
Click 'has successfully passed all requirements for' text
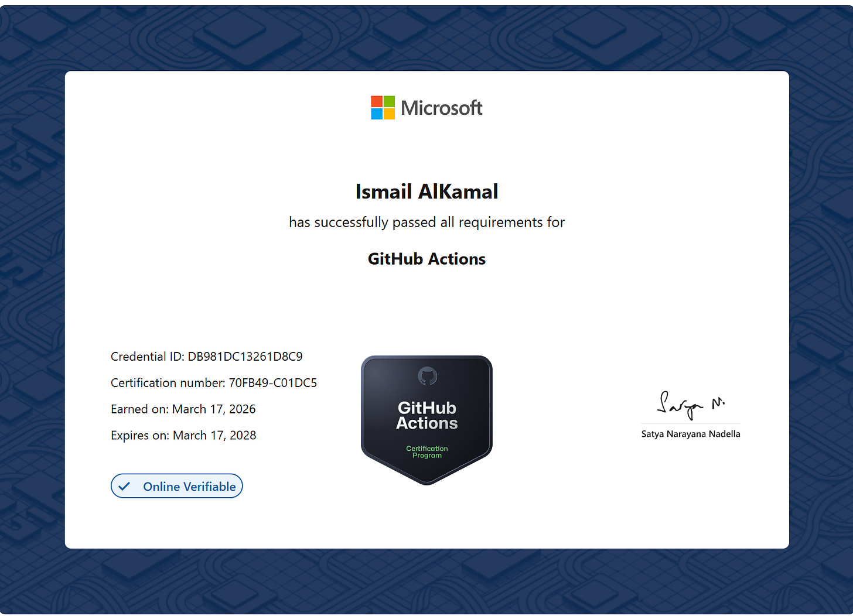[426, 223]
